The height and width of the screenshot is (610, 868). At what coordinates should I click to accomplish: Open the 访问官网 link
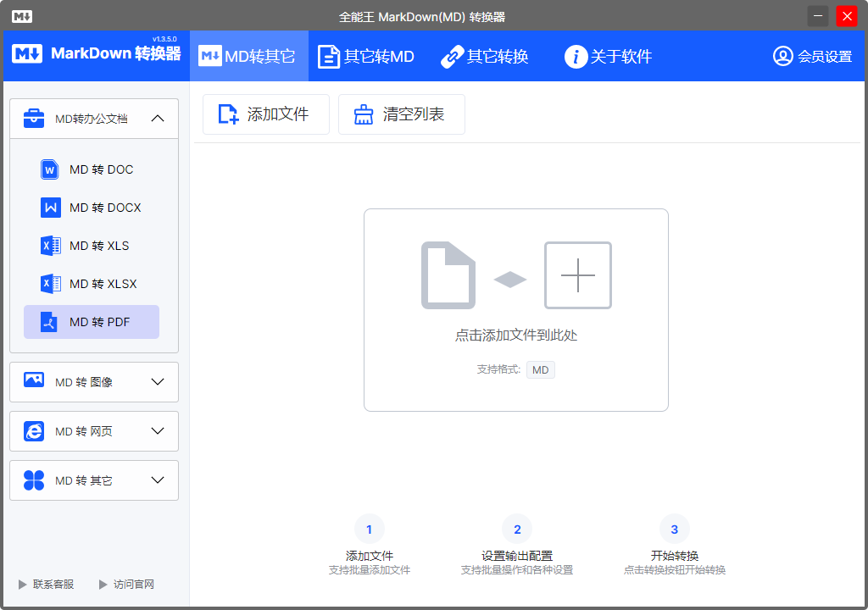coord(127,585)
